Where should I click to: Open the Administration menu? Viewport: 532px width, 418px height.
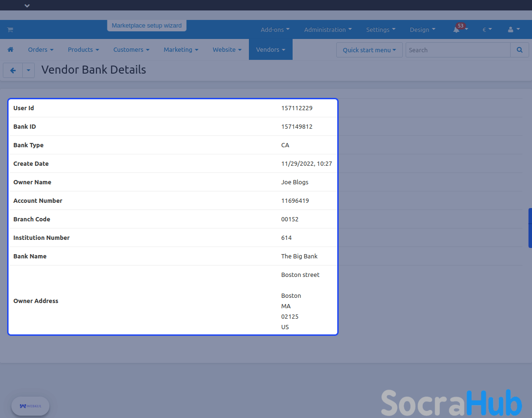pos(328,29)
